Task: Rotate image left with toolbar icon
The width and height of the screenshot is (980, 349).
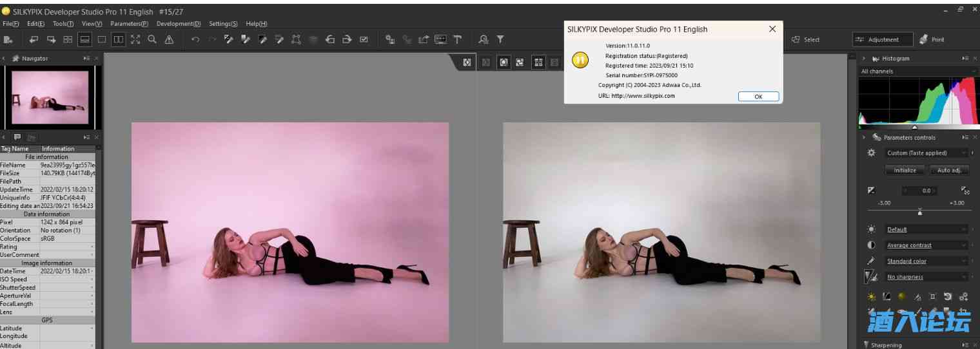Action: click(330, 39)
